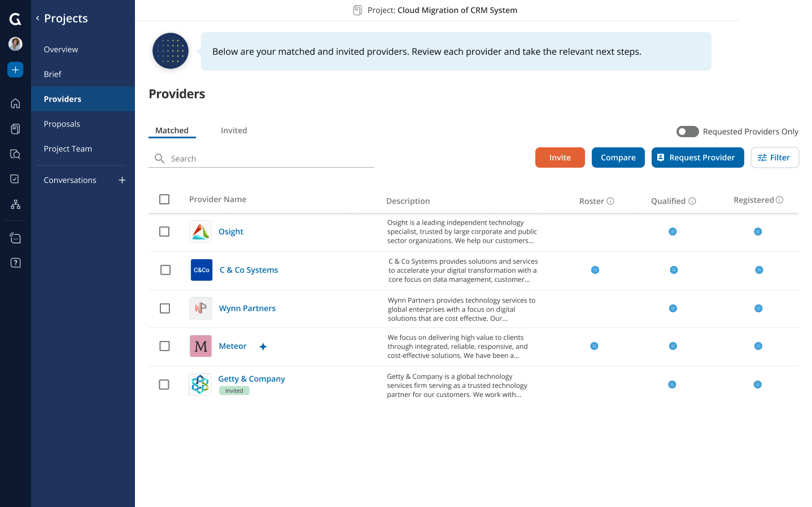The width and height of the screenshot is (812, 507).
Task: Open the chat conversation icon in sidebar
Action: [15, 238]
